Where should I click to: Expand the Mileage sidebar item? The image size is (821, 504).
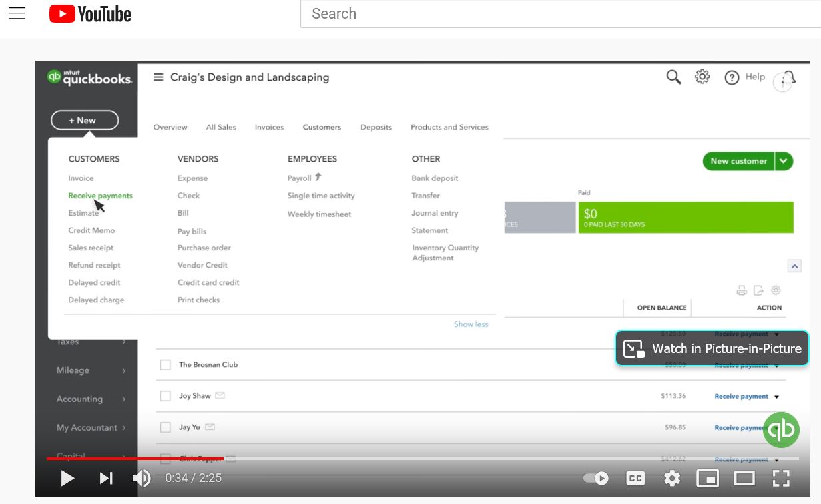pyautogui.click(x=91, y=370)
